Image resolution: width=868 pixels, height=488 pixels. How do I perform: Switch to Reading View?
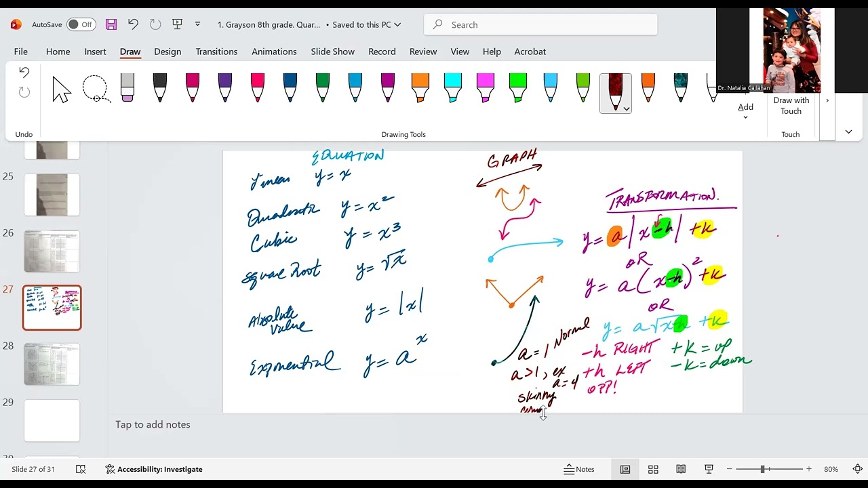pos(681,469)
